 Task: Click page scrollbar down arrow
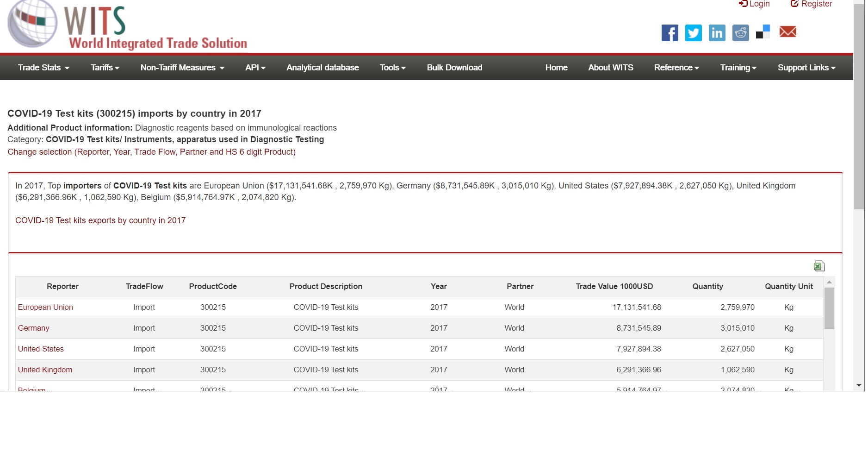(859, 385)
